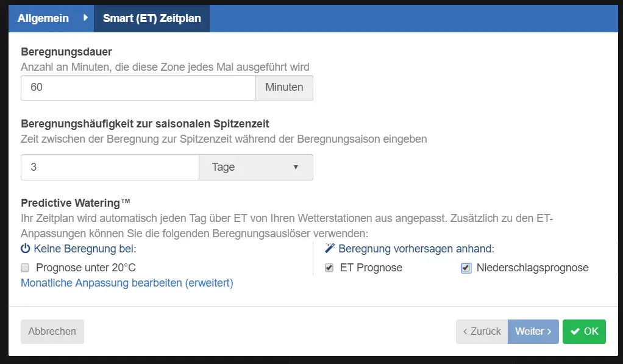The height and width of the screenshot is (364, 623).
Task: Click the Predictive Watering heading
Action: (76, 202)
